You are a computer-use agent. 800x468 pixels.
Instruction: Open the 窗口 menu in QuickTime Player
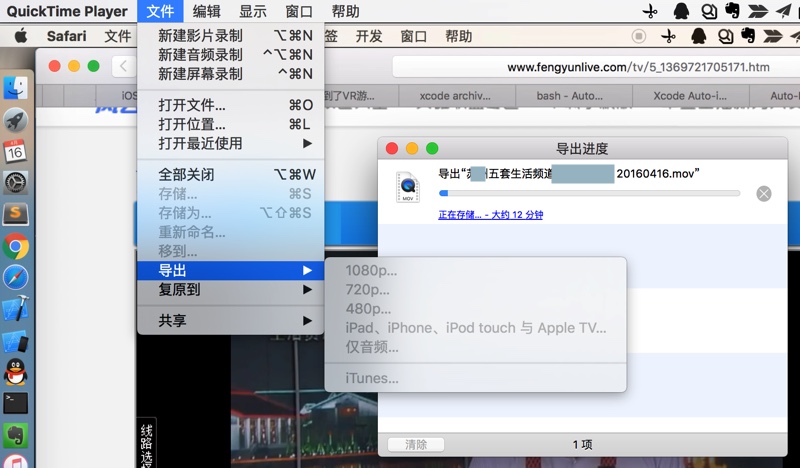click(299, 11)
